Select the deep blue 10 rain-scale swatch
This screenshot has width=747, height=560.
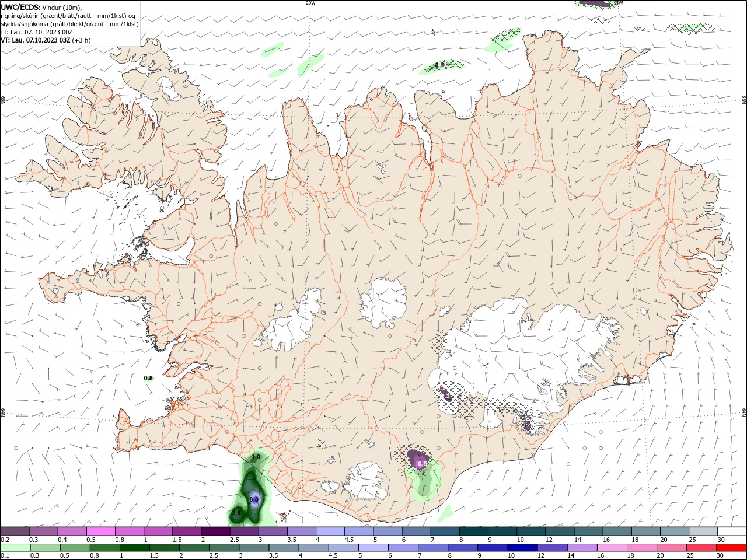click(523, 548)
